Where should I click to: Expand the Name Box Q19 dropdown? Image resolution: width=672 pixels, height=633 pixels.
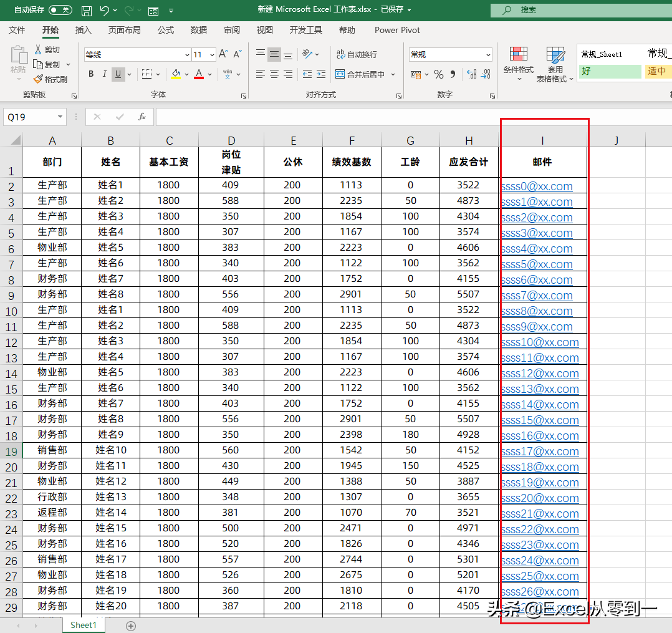[x=60, y=117]
